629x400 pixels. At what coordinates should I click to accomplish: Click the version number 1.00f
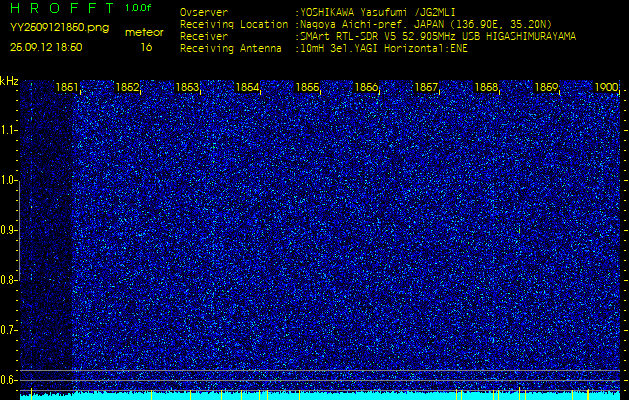pyautogui.click(x=138, y=8)
